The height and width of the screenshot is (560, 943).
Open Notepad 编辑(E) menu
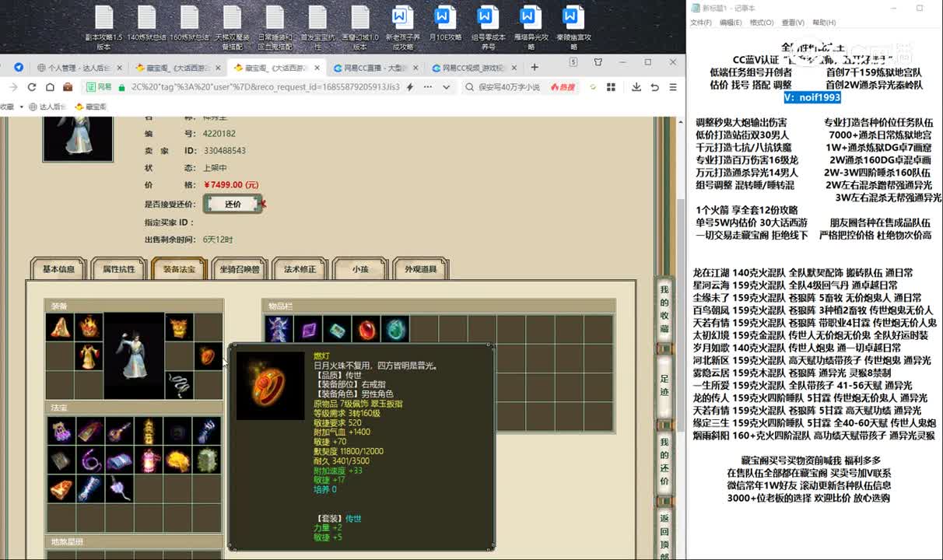[731, 23]
